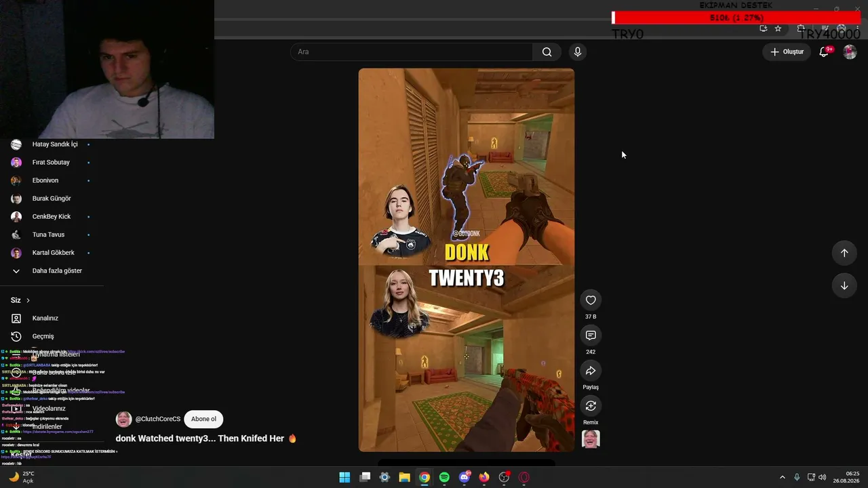Share the Short via Paylaş

[591, 371]
